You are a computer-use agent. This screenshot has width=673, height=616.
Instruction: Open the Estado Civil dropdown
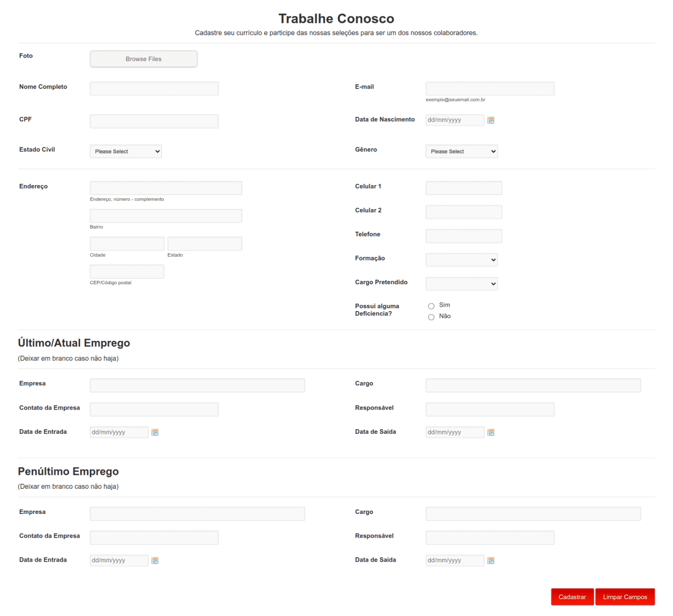[x=126, y=151]
